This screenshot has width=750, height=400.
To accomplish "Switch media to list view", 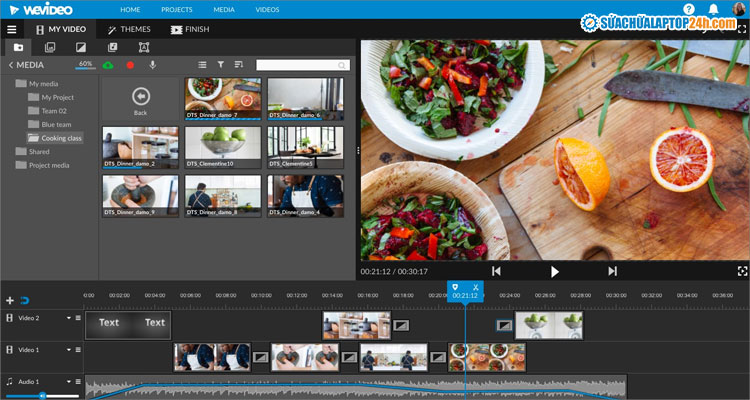I will [202, 65].
